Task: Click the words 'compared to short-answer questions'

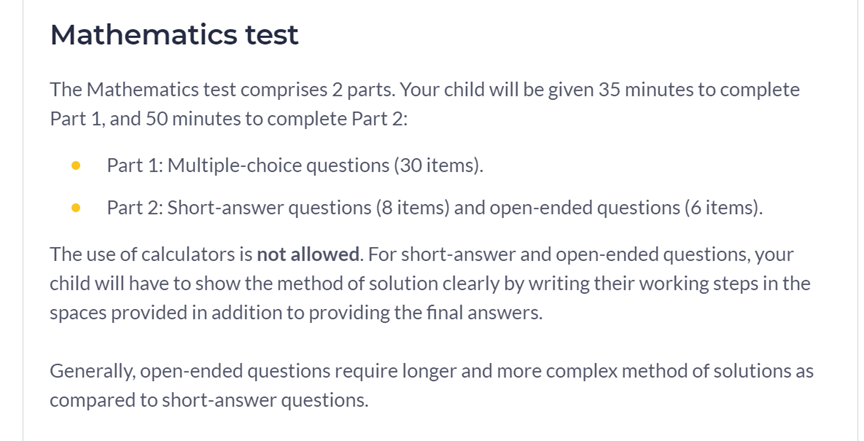Action: (209, 401)
